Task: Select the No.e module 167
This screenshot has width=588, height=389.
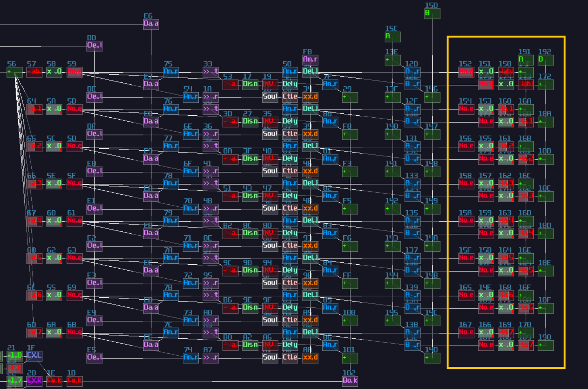Action: click(x=466, y=332)
